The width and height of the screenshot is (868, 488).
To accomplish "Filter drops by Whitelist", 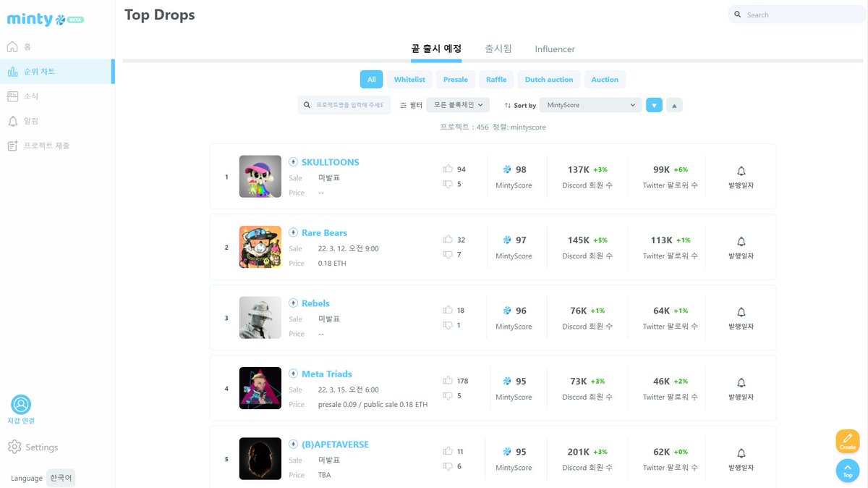I will click(x=409, y=79).
